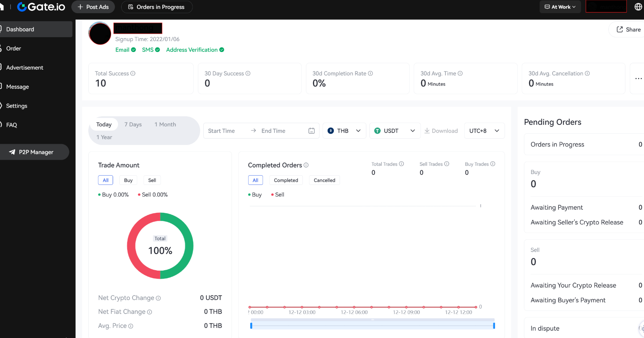Switch to the 7 Days tab
The image size is (644, 338).
click(133, 124)
